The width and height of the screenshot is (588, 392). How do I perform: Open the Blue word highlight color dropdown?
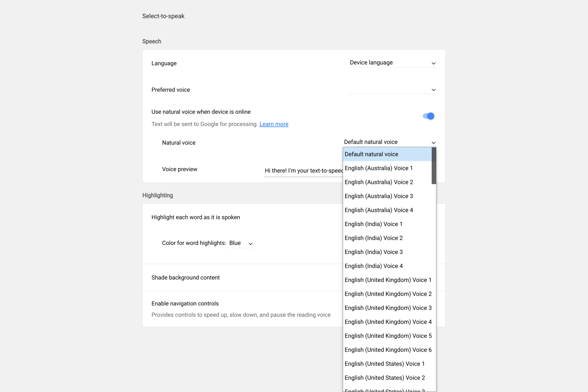pos(240,243)
